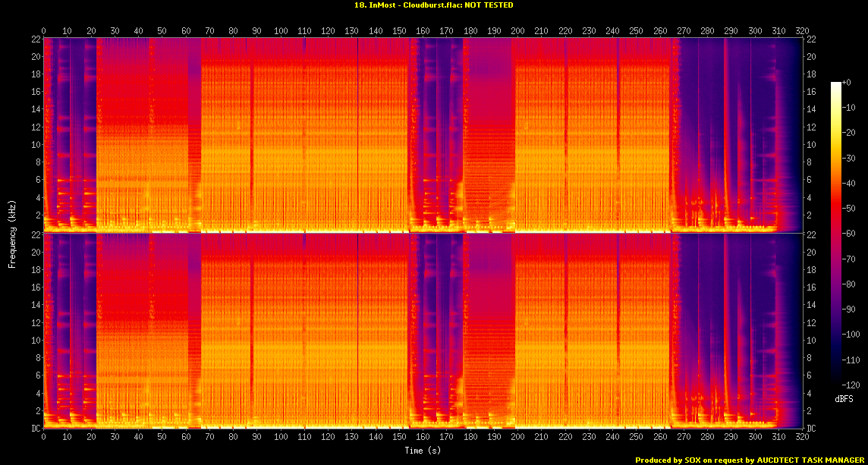Click the 0 second marker on bottom time axis
The image size is (868, 465).
43,437
